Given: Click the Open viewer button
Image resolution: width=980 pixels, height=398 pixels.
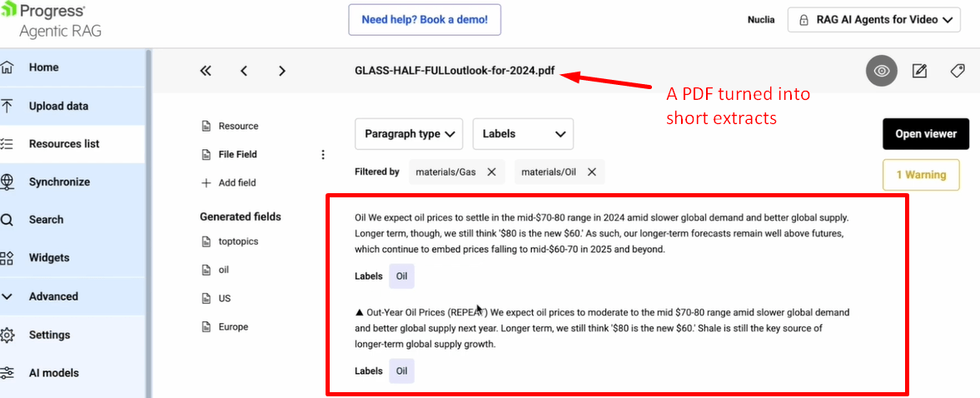Looking at the screenshot, I should tap(926, 133).
